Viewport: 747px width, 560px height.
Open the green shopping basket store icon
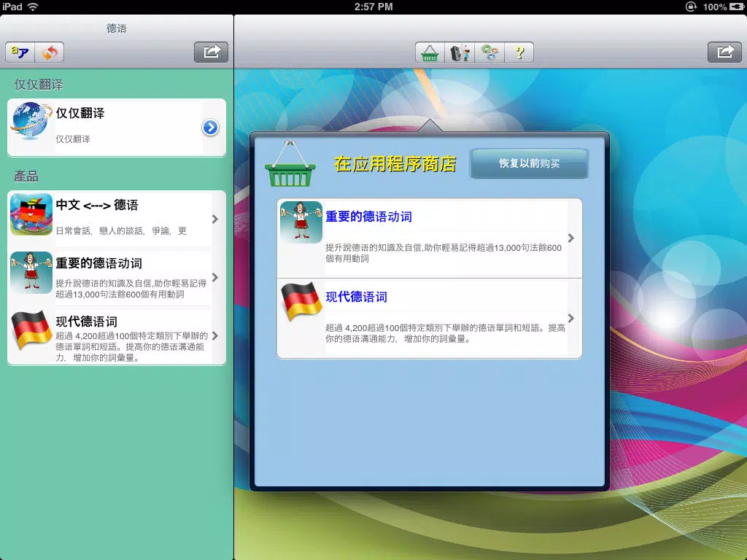[x=430, y=52]
